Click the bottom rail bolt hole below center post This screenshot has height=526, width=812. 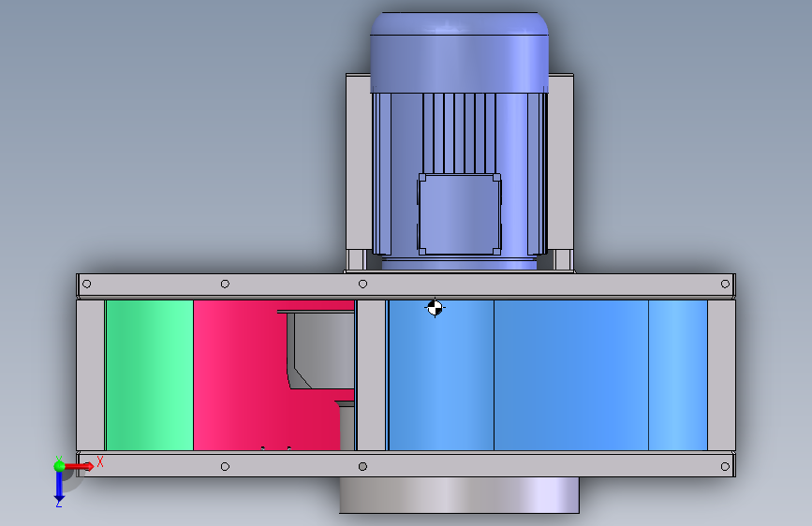click(x=362, y=466)
